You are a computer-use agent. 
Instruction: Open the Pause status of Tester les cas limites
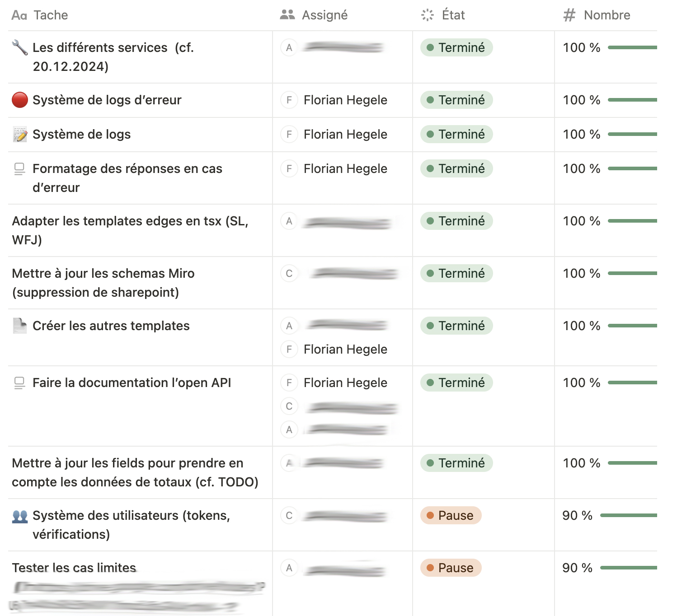(x=451, y=568)
